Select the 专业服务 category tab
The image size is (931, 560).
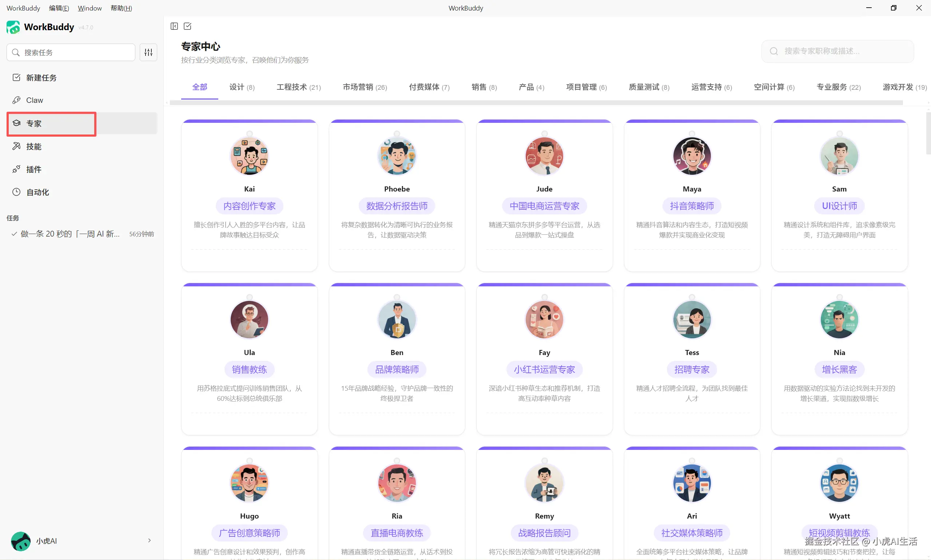838,87
